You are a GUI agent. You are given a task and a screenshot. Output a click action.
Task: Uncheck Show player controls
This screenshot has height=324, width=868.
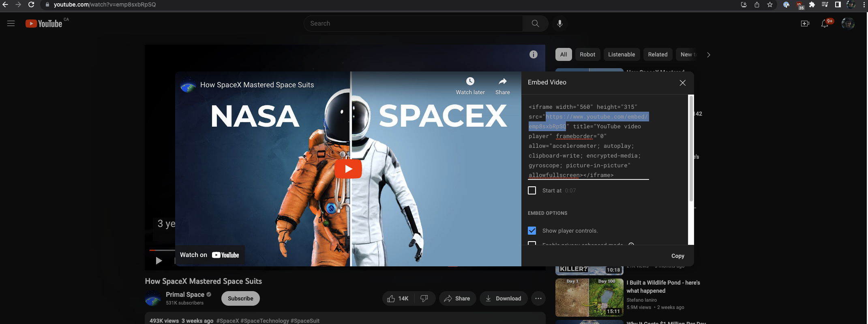[x=532, y=231]
